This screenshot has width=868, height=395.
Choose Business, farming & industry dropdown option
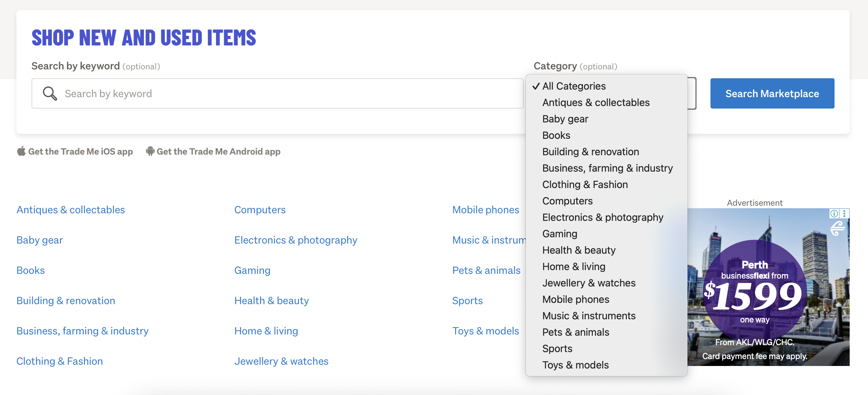pyautogui.click(x=607, y=168)
